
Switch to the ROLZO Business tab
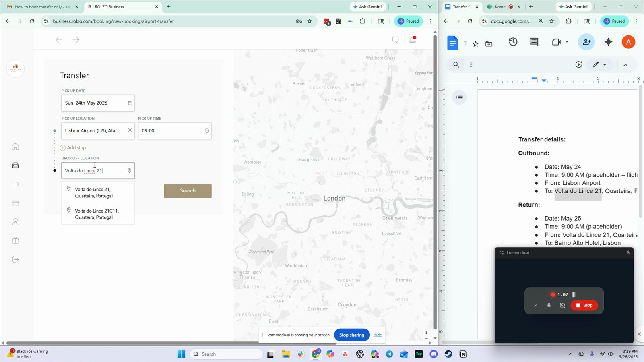click(x=123, y=7)
